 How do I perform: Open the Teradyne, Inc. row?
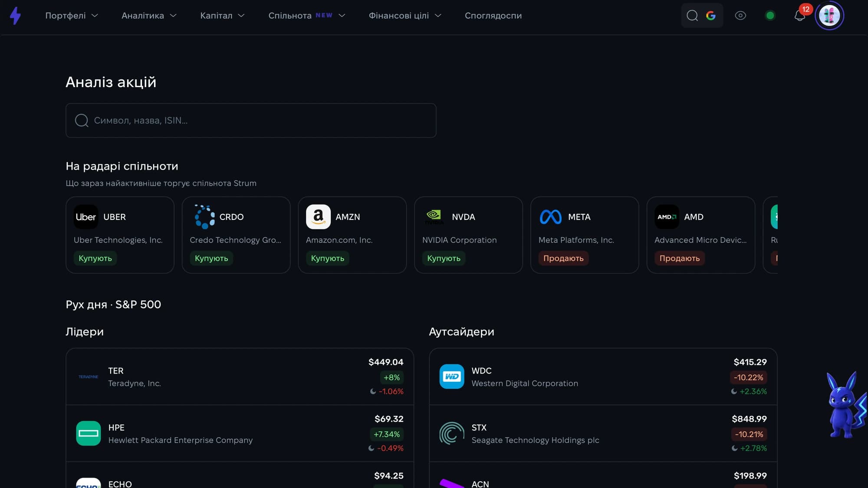240,377
